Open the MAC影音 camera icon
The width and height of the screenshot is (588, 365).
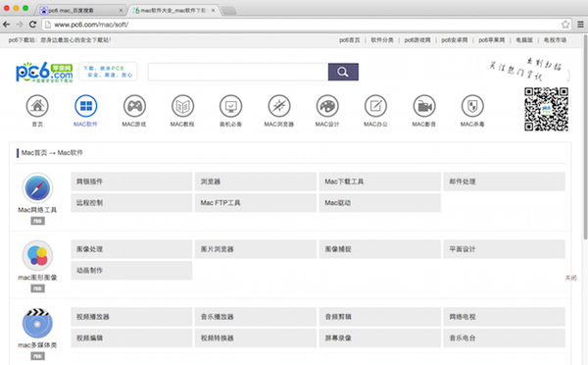424,106
